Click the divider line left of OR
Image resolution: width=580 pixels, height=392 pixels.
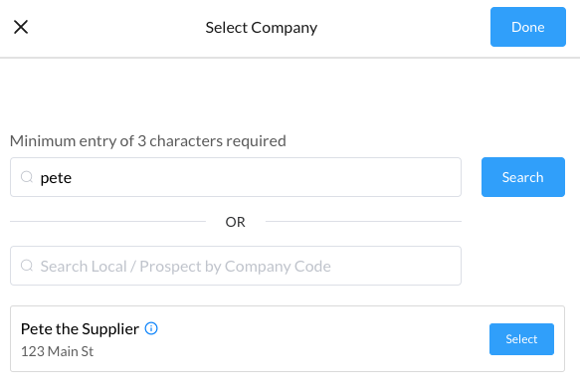(x=107, y=221)
